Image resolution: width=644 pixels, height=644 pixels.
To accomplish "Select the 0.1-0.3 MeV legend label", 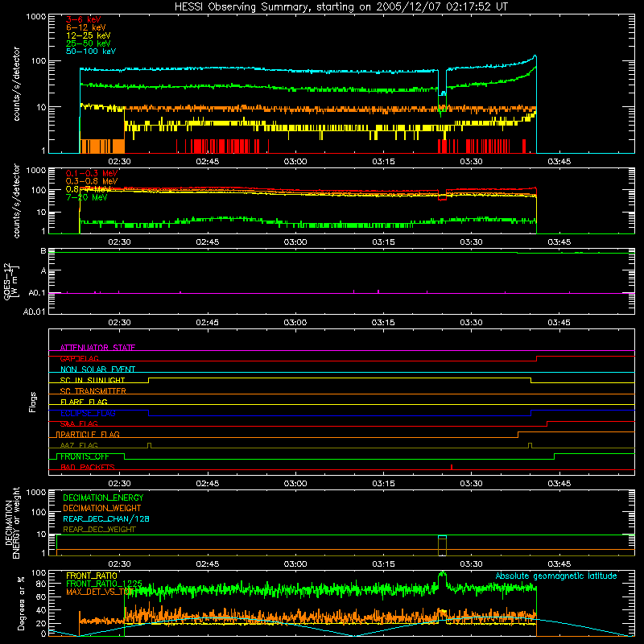I will coord(92,173).
